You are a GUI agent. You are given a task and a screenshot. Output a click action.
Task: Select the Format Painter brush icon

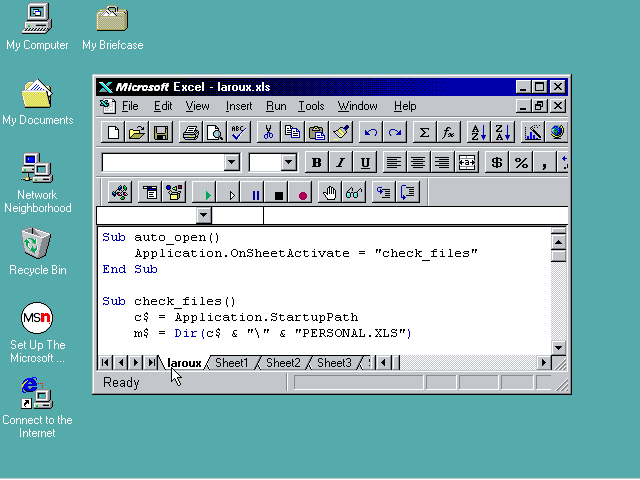pos(341,132)
